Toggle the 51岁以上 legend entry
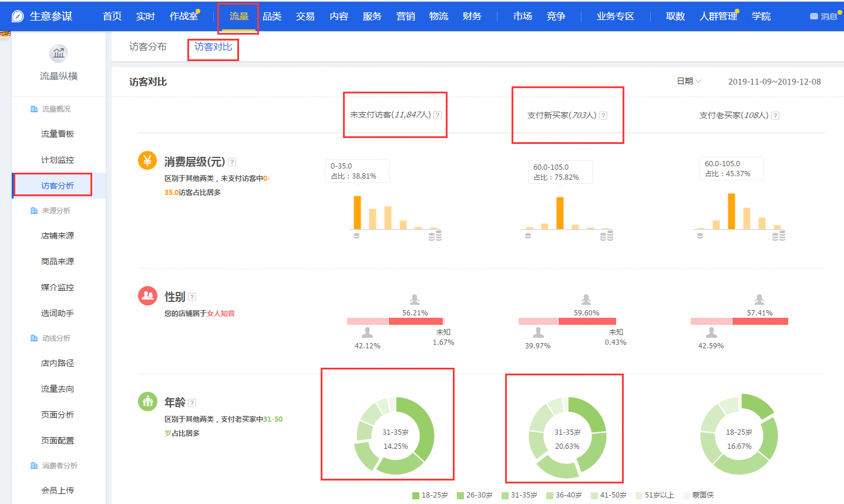Viewport: 844px width, 504px height. point(654,495)
